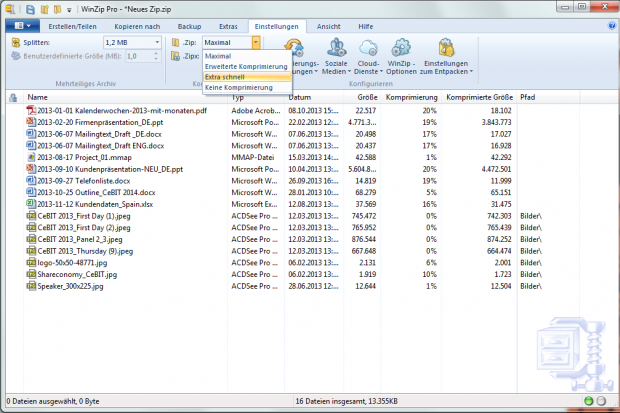This screenshot has height=413, width=620.
Task: Open the Hilfe tab
Action: point(366,27)
